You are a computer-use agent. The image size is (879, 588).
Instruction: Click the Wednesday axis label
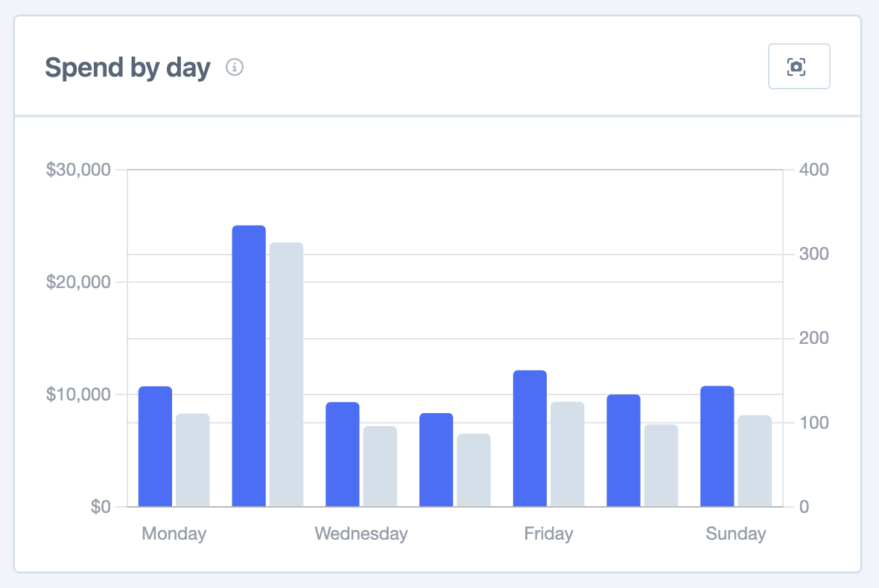[x=361, y=534]
